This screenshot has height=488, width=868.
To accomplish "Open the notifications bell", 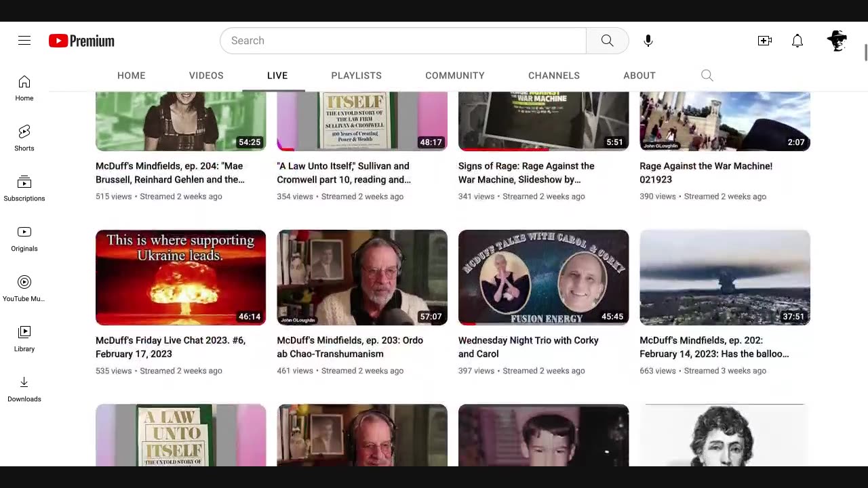I will pos(797,41).
